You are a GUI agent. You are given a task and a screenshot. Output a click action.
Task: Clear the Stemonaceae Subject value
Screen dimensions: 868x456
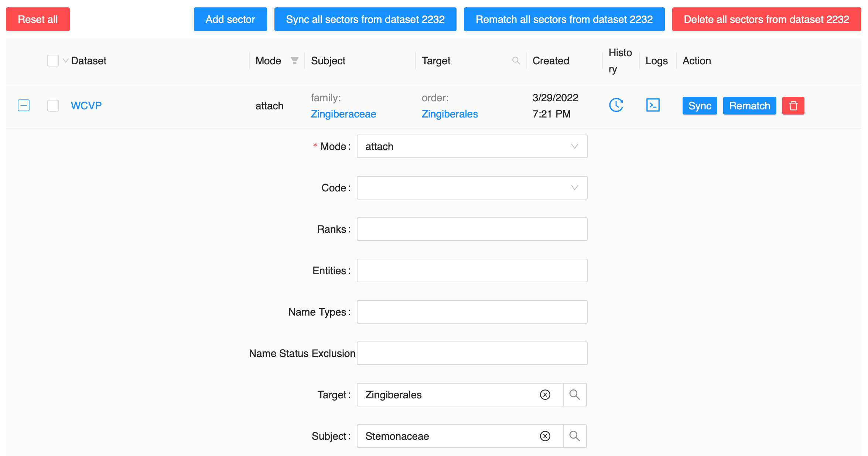pyautogui.click(x=544, y=436)
